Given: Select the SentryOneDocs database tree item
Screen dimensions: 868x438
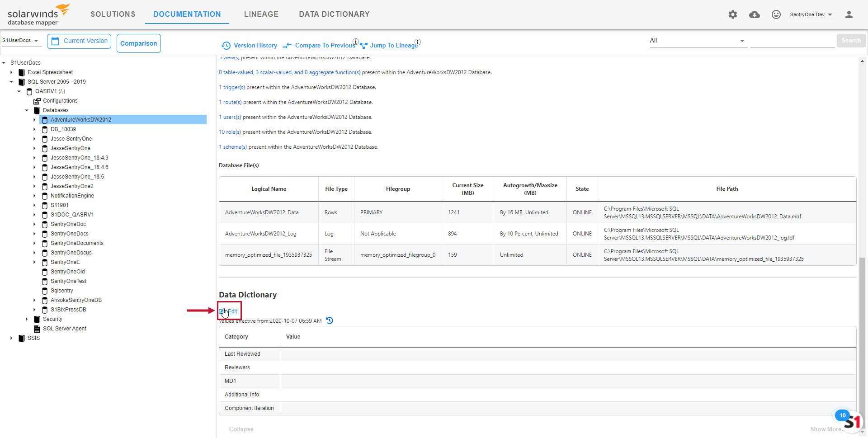Looking at the screenshot, I should coord(70,234).
